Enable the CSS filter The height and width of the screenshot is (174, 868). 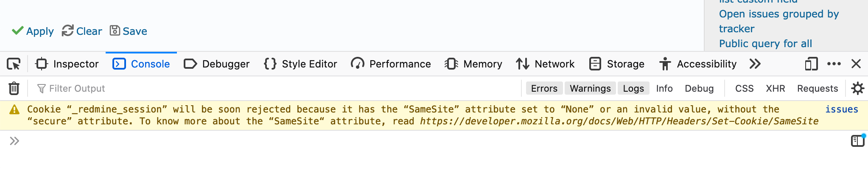744,88
